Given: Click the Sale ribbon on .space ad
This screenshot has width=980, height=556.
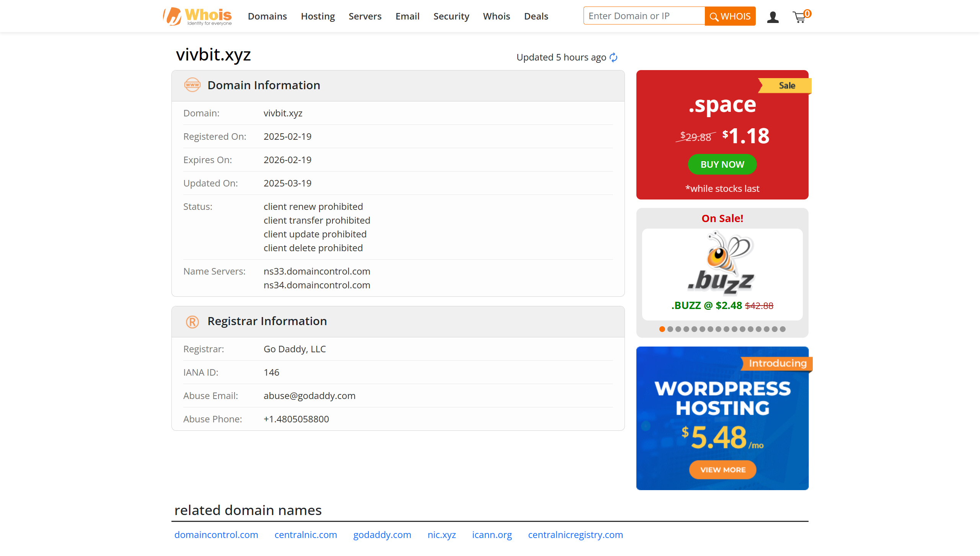Looking at the screenshot, I should point(785,86).
